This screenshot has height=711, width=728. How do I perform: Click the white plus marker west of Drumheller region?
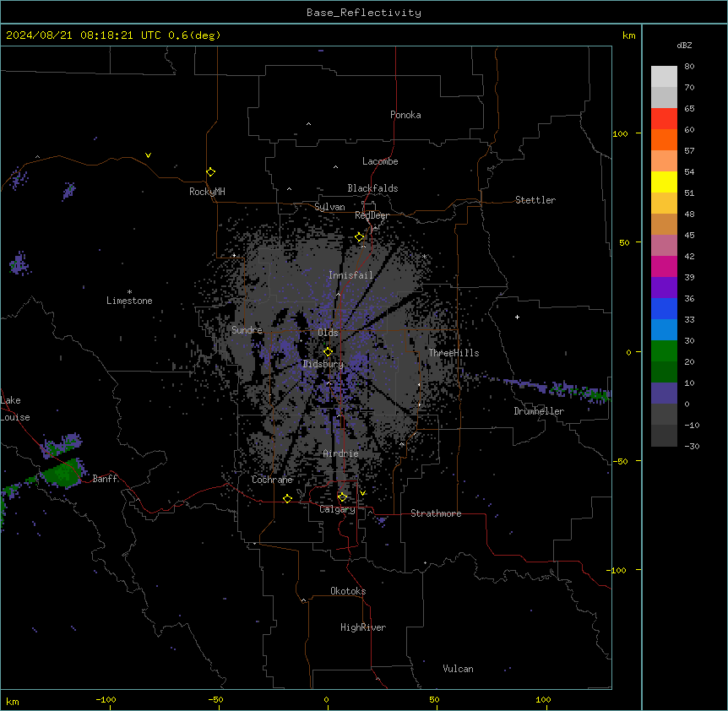[517, 317]
